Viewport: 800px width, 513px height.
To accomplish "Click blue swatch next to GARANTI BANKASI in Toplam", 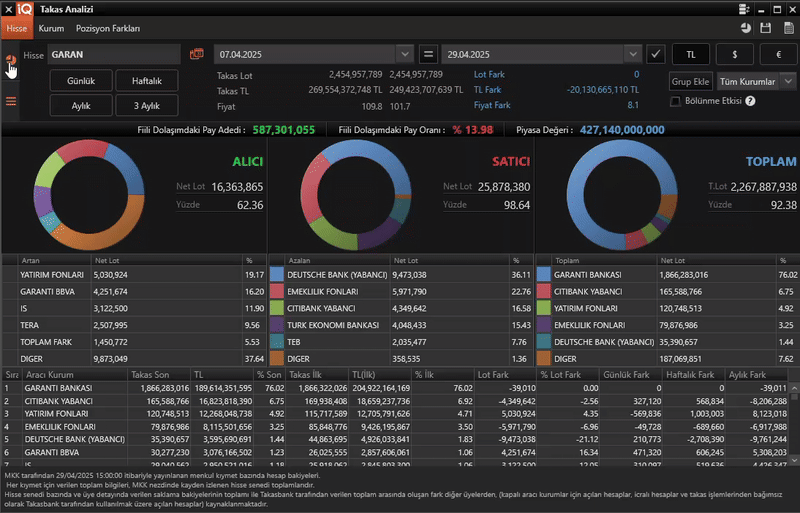I will tap(544, 275).
